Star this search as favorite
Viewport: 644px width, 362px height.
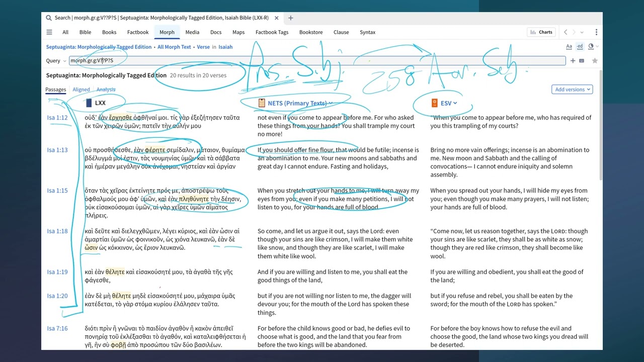pos(595,61)
